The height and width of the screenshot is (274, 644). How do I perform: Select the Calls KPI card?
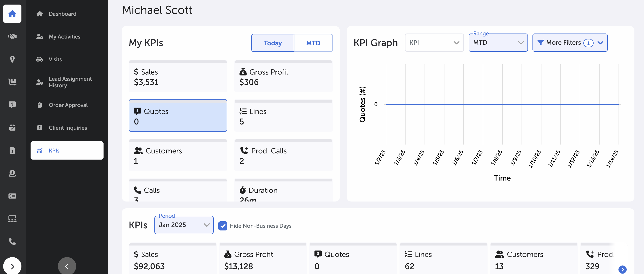pyautogui.click(x=178, y=191)
